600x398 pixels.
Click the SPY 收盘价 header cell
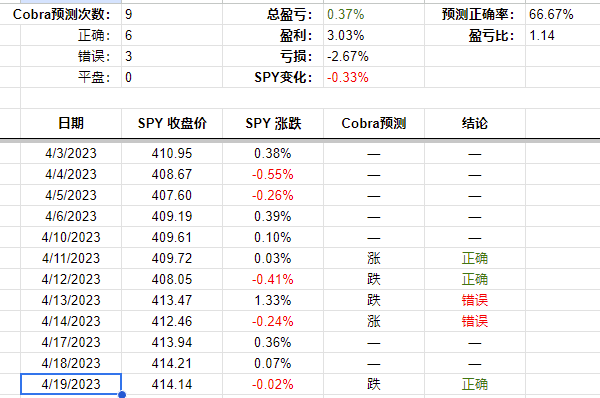(x=172, y=123)
